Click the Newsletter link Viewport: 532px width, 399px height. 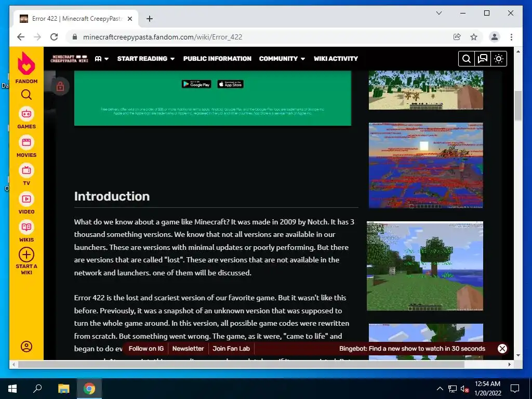(188, 349)
